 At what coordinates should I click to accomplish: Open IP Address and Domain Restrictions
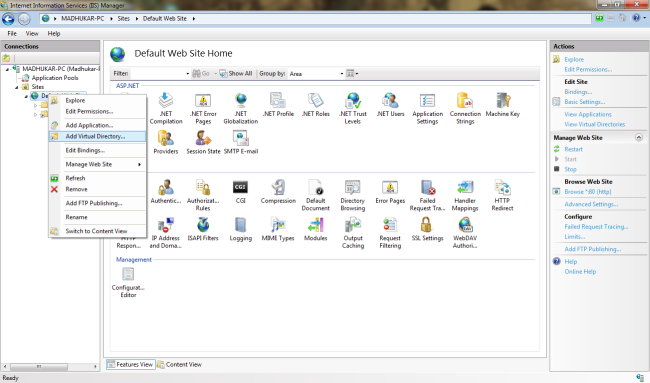[166, 233]
